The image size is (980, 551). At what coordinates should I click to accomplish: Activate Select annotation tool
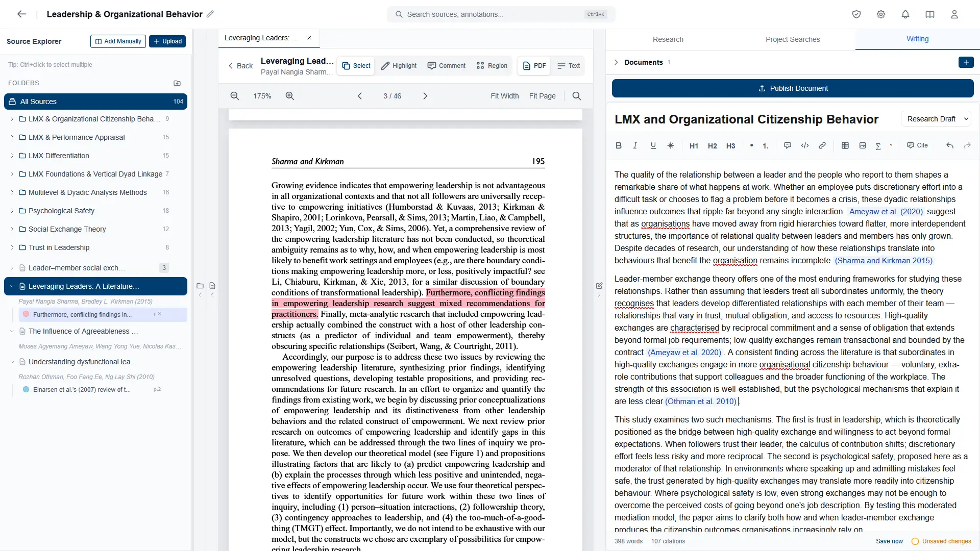(356, 66)
